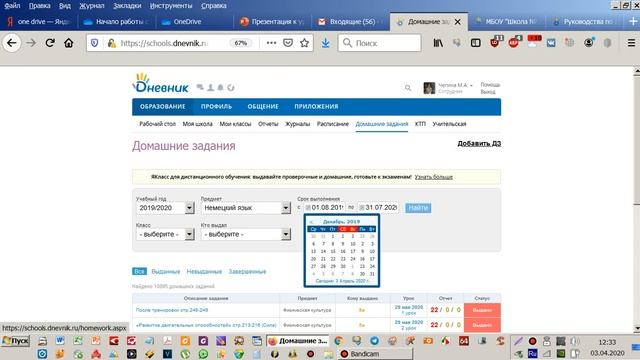Open the Firefox hamburger menu
640x360 pixels.
(x=631, y=43)
